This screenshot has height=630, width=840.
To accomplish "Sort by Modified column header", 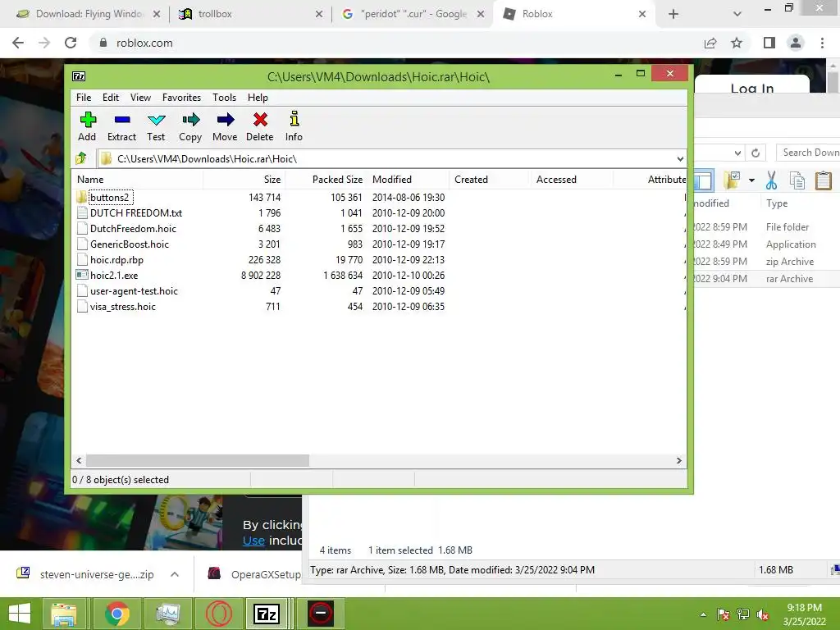I will point(409,180).
